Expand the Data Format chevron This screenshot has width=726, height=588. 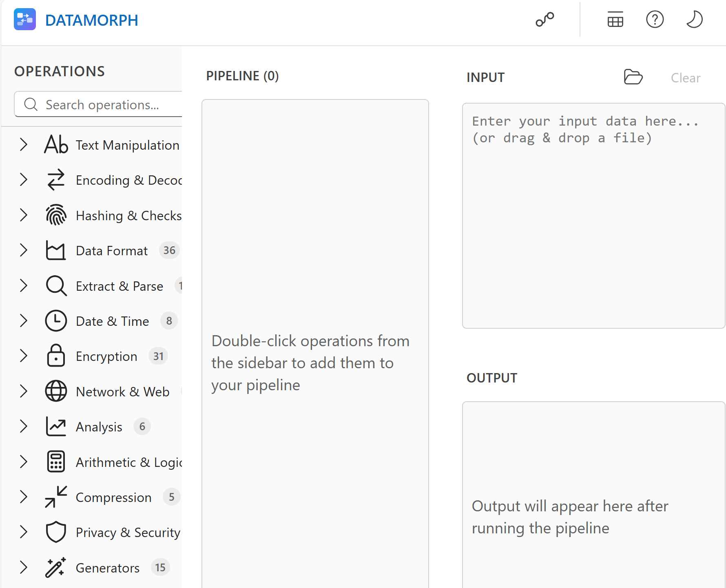[24, 250]
